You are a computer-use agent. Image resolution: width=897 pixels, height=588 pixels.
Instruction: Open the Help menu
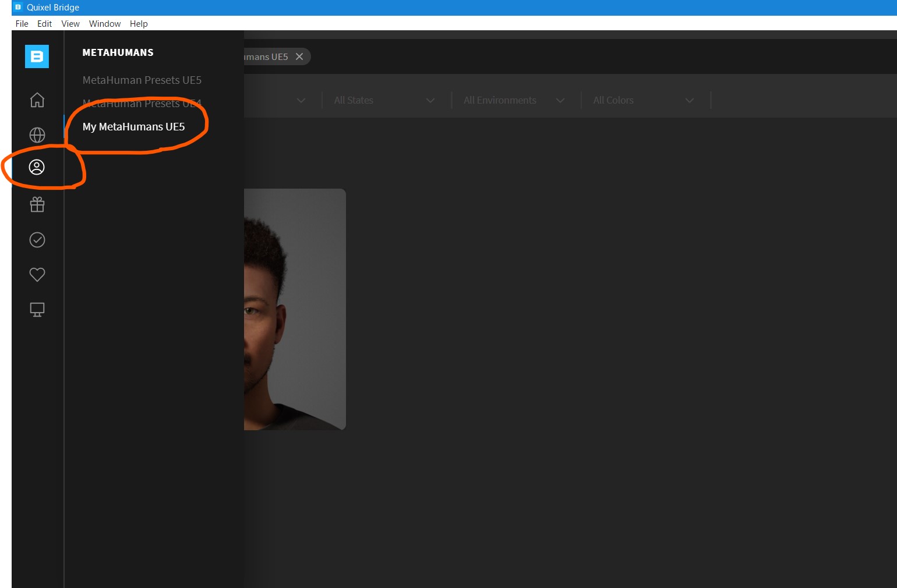click(139, 24)
